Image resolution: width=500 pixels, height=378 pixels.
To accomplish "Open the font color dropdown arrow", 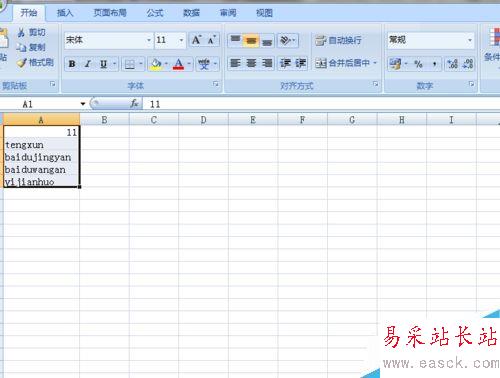I will coord(189,64).
